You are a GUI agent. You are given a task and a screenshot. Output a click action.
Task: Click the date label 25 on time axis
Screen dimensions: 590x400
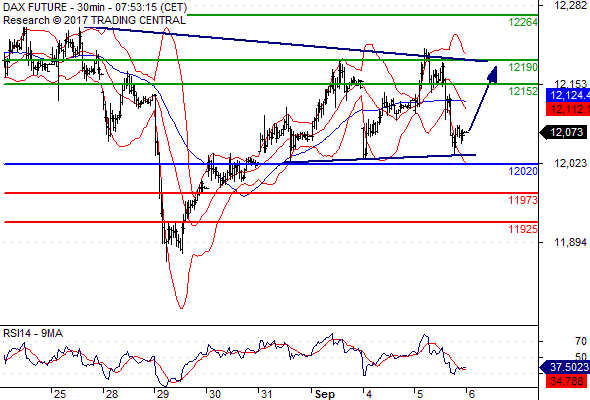[x=60, y=394]
